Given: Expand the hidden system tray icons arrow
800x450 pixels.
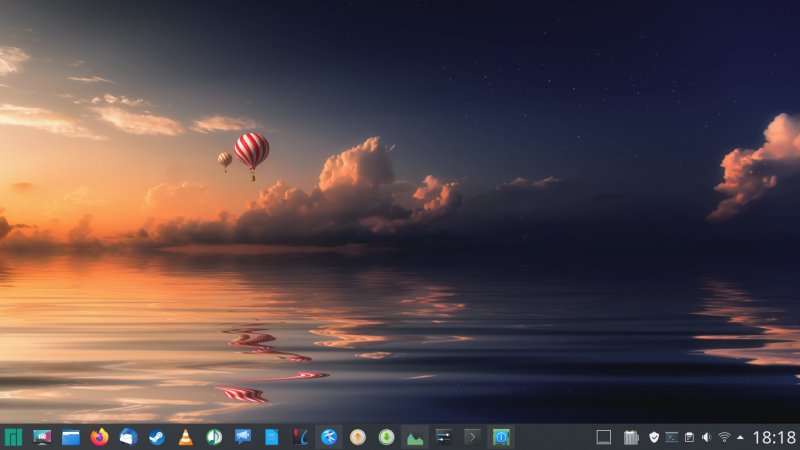Looking at the screenshot, I should tap(740, 437).
